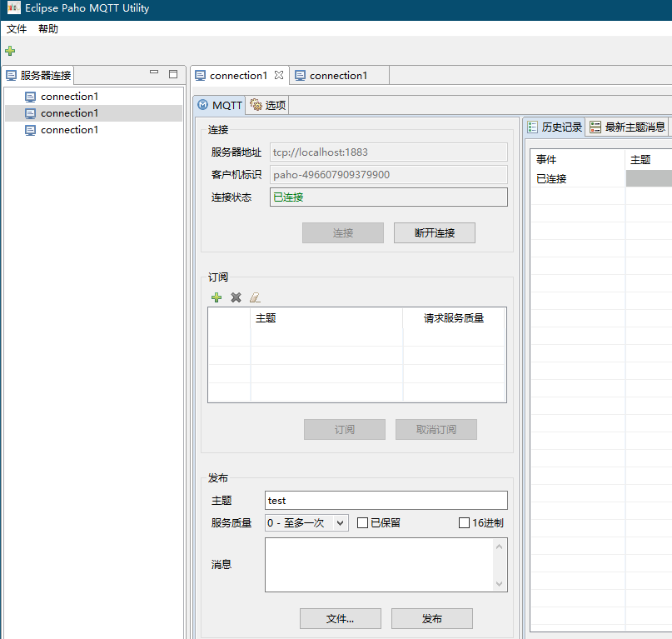Click the X icon to delete a subscription
Image resolution: width=672 pixels, height=639 pixels.
pos(236,297)
